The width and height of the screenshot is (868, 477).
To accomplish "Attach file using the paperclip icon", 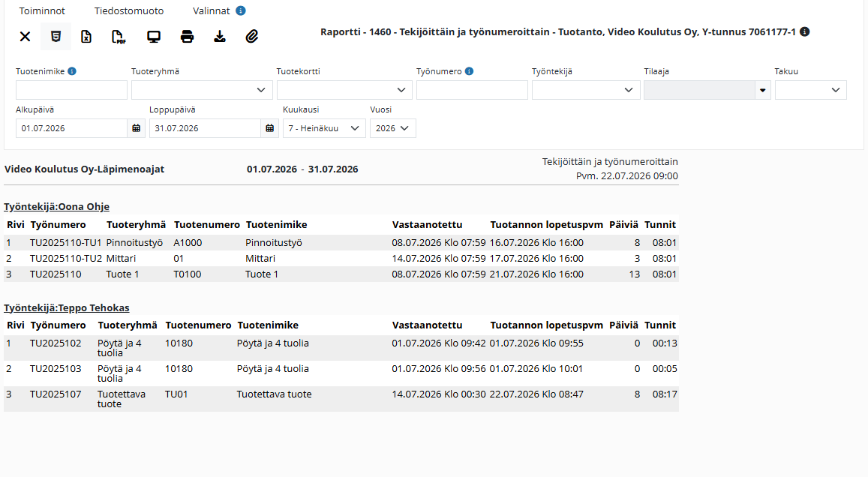I will 252,37.
